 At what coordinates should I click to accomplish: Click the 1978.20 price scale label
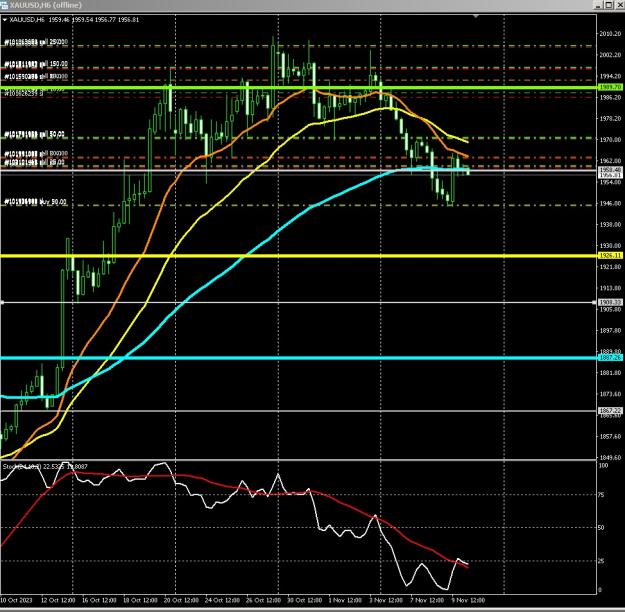pos(610,118)
